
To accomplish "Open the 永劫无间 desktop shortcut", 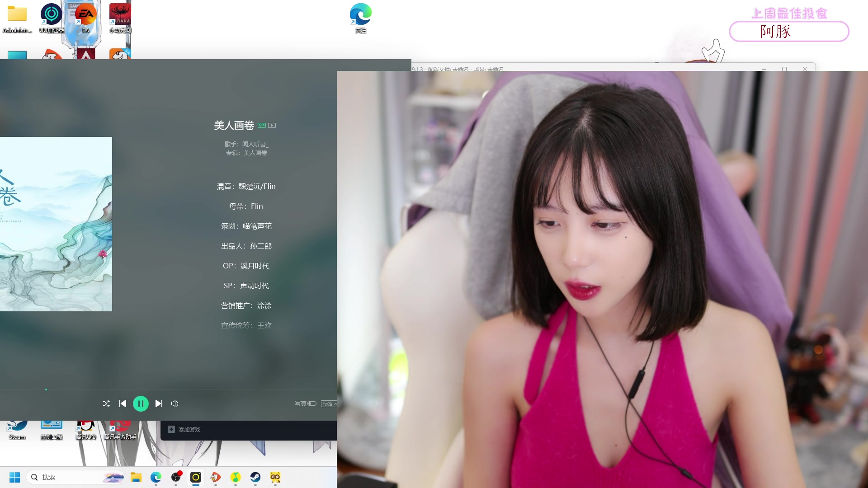I will (120, 19).
